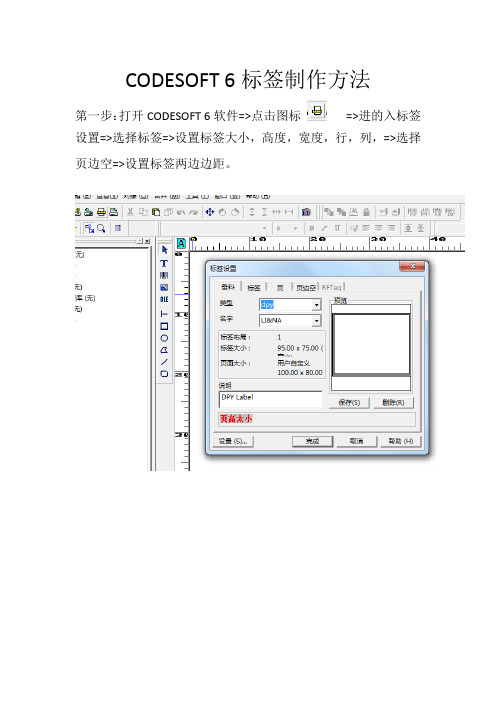This screenshot has height=702, width=496.
Task: Click the colorful icon after the spacing icons
Action: pos(306,212)
